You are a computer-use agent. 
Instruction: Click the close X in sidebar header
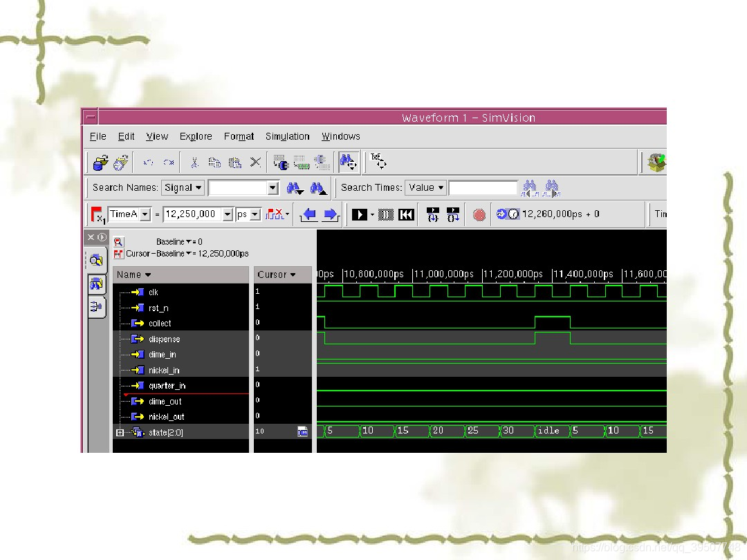[91, 237]
